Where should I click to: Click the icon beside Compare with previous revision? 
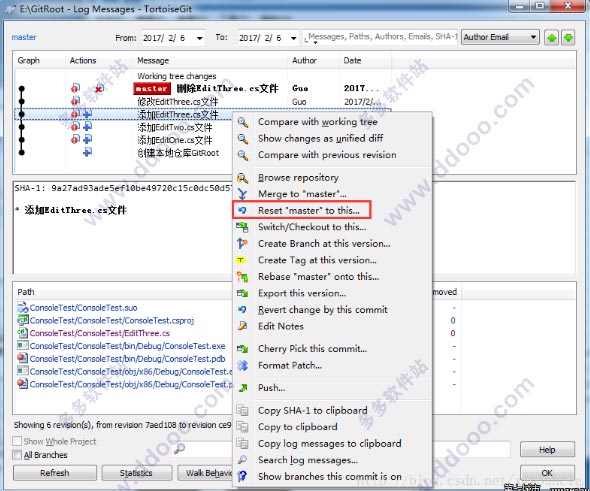(x=243, y=155)
